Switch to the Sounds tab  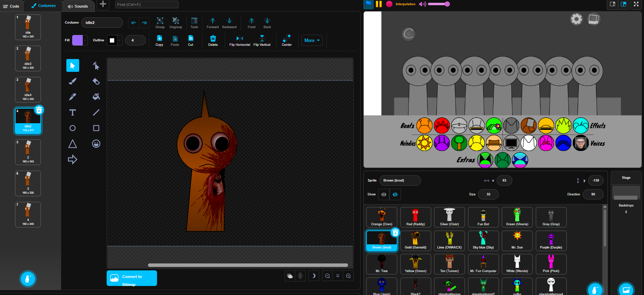[78, 6]
